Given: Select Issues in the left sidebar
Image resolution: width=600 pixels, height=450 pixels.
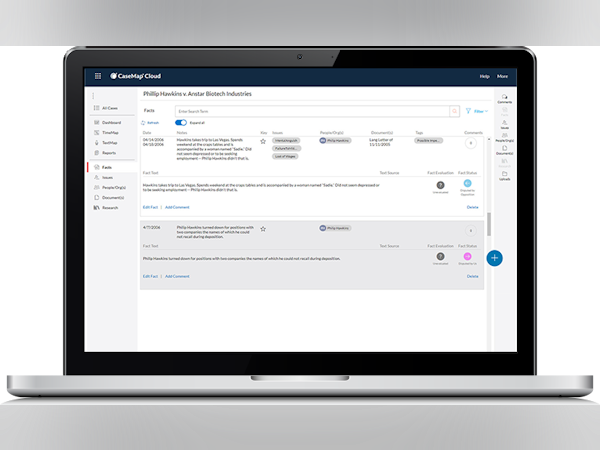Looking at the screenshot, I should pyautogui.click(x=103, y=178).
